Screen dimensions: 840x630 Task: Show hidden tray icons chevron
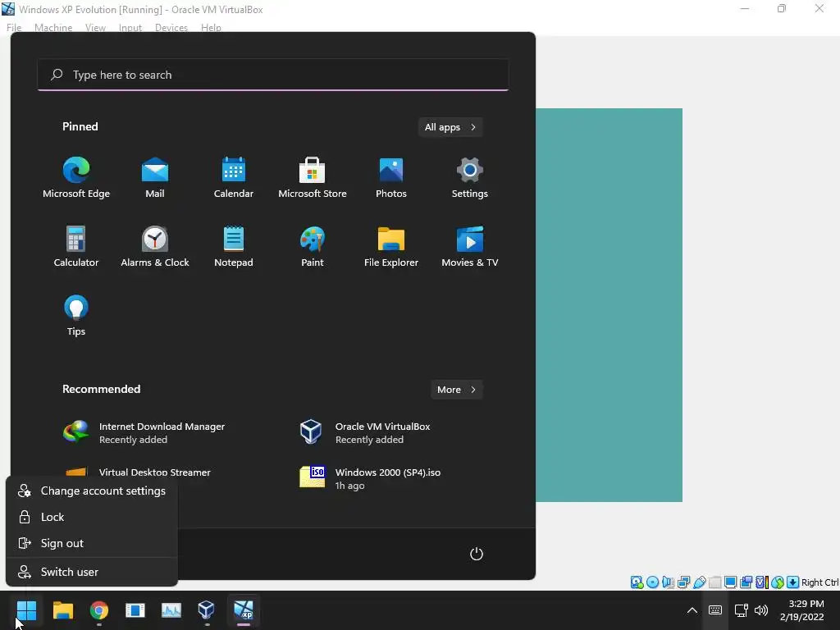(692, 610)
